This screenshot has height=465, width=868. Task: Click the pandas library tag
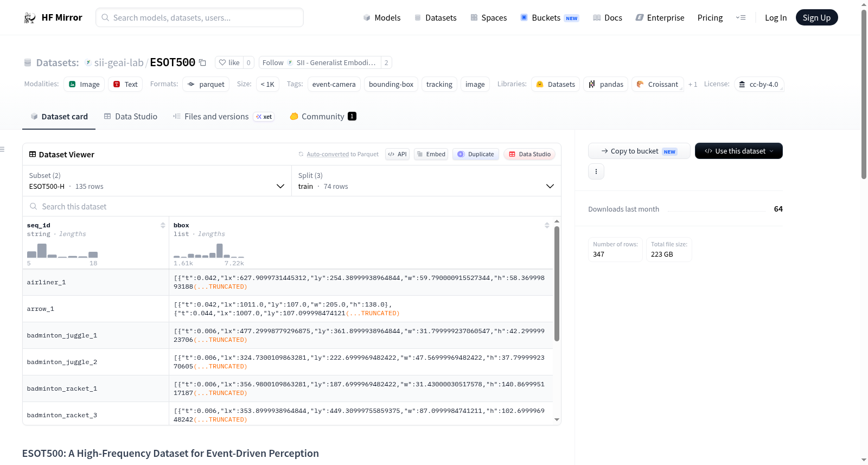pyautogui.click(x=606, y=84)
